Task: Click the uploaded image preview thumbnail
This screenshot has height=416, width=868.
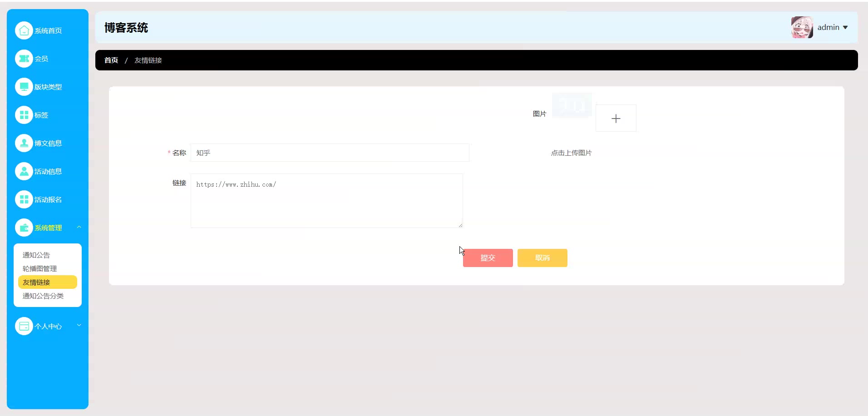Action: pos(572,105)
